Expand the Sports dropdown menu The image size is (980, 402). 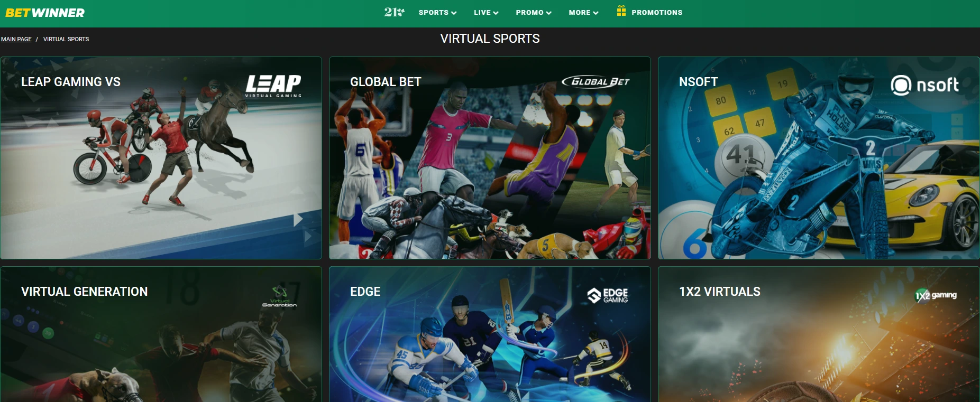(x=437, y=12)
